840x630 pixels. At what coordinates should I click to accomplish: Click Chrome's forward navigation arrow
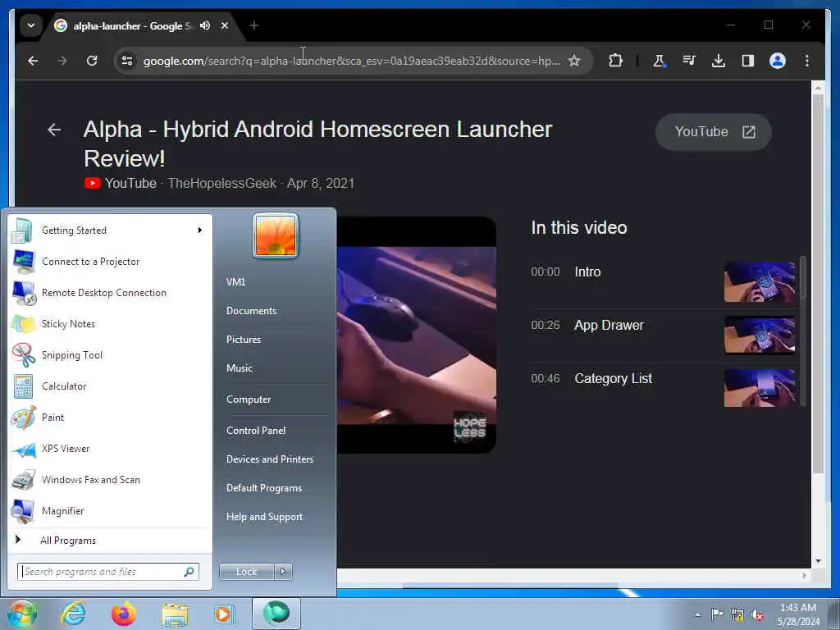(62, 61)
